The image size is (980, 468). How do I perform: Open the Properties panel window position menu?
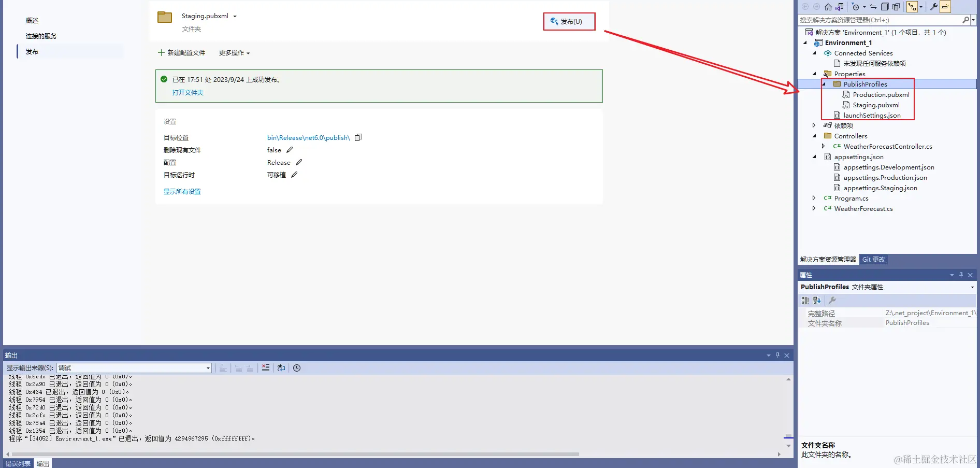click(952, 275)
